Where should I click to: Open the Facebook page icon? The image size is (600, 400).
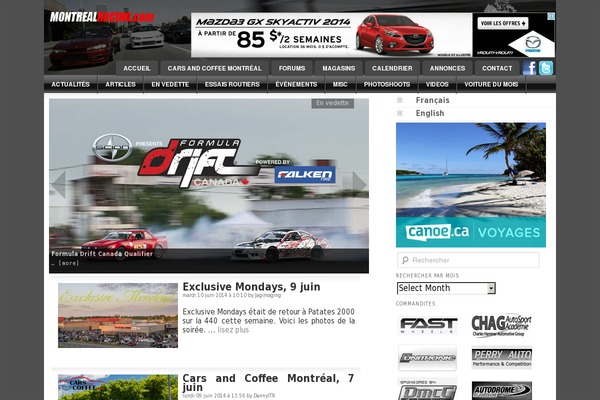click(530, 68)
